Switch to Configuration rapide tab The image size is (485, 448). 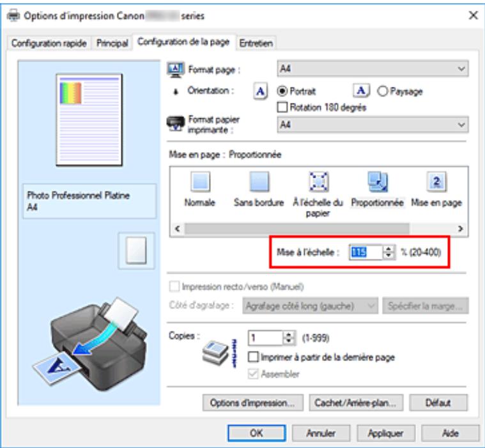coord(49,43)
